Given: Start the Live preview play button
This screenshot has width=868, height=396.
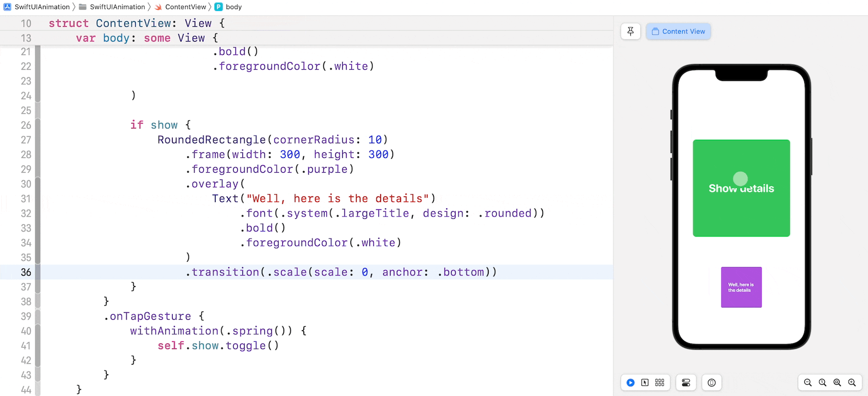Looking at the screenshot, I should (x=630, y=383).
